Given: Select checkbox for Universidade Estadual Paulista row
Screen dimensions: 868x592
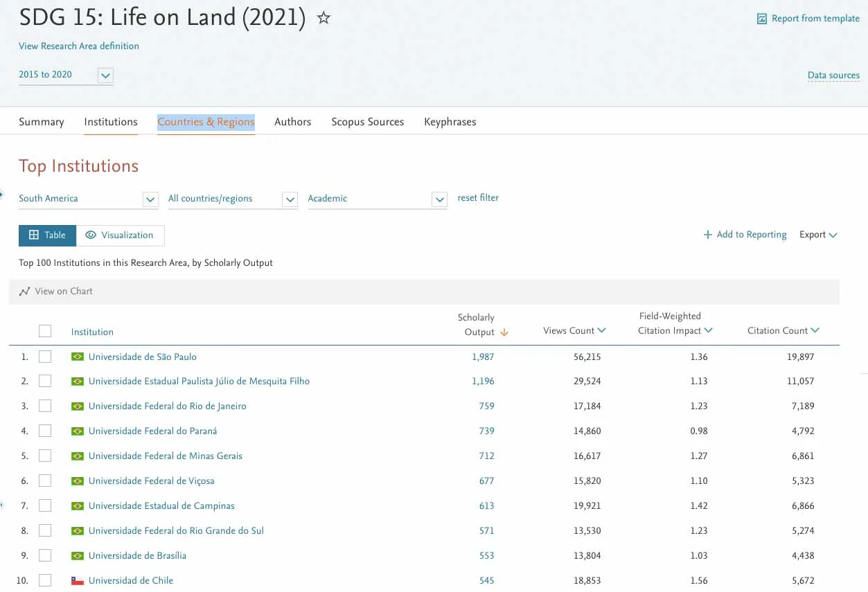Looking at the screenshot, I should (45, 381).
